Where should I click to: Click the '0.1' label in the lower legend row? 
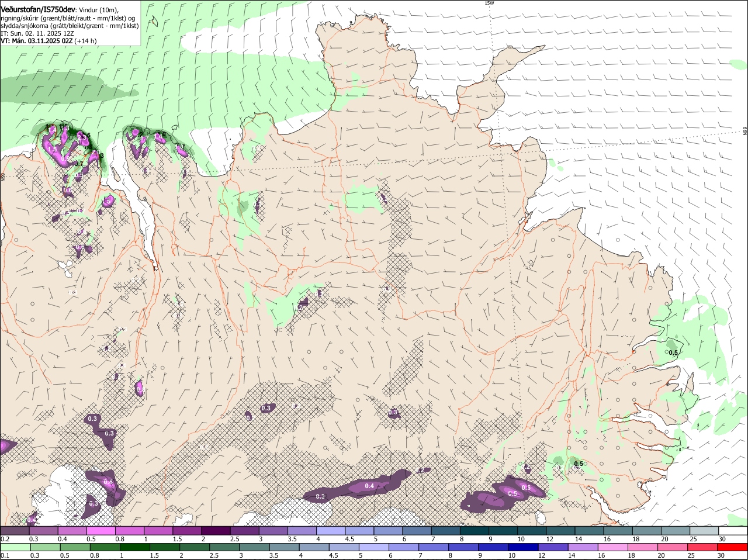coord(5,555)
